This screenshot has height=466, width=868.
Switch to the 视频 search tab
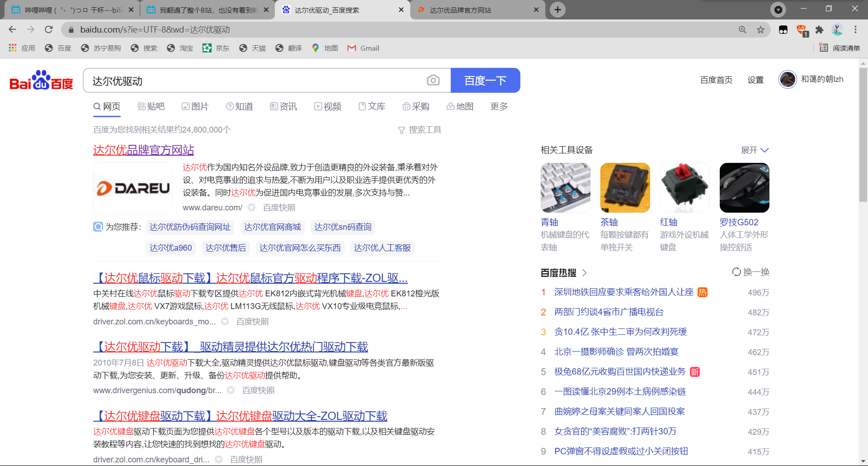point(328,106)
